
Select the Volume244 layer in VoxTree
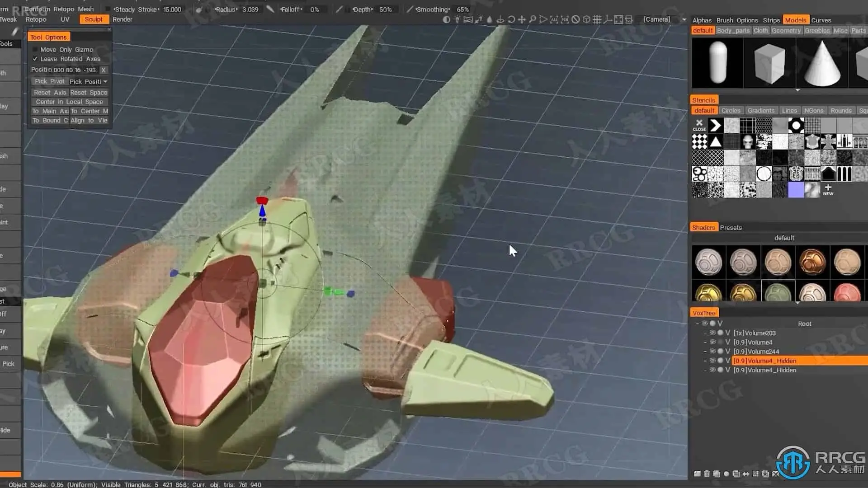point(756,352)
